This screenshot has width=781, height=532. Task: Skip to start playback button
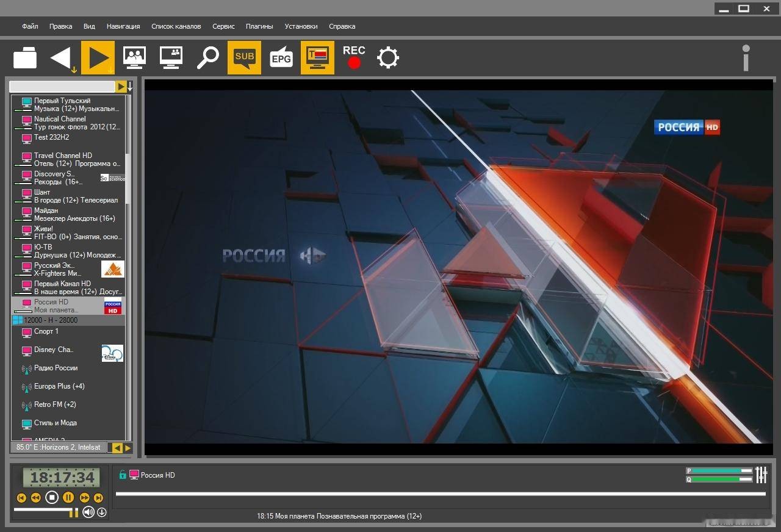pos(21,498)
